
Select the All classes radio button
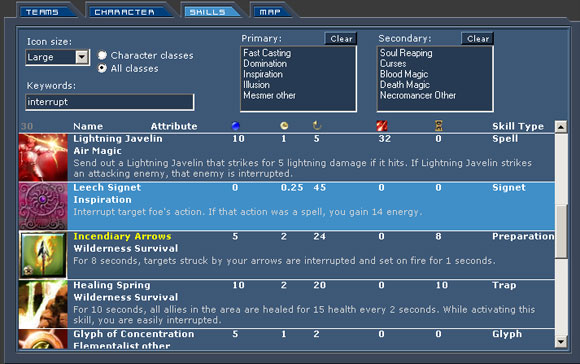coord(102,68)
